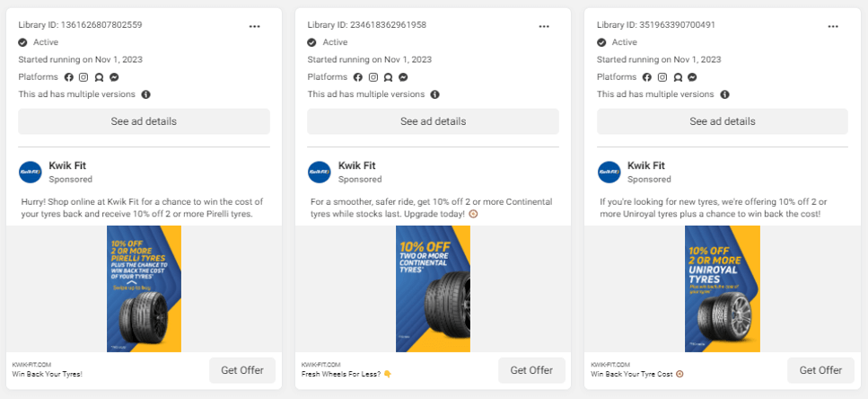Viewport: 868px width, 399px height.
Task: Click Kwik Fit logo avatar on Uniroyal ad
Action: (609, 172)
